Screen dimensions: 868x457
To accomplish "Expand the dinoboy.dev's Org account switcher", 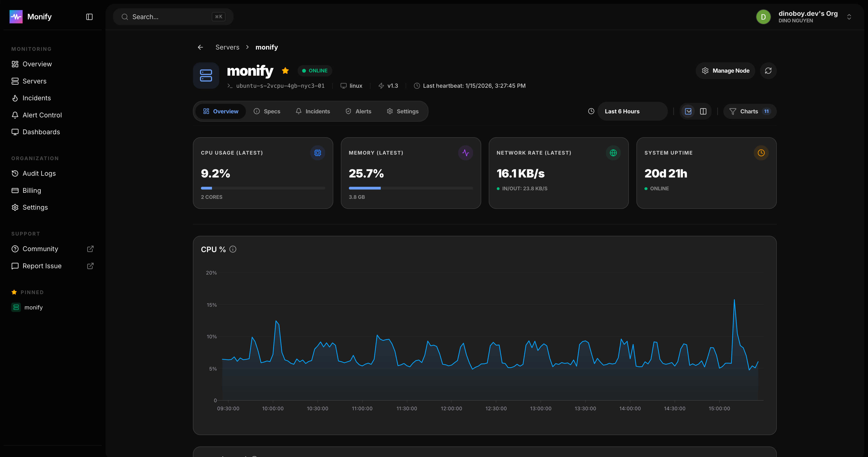I will [x=849, y=17].
